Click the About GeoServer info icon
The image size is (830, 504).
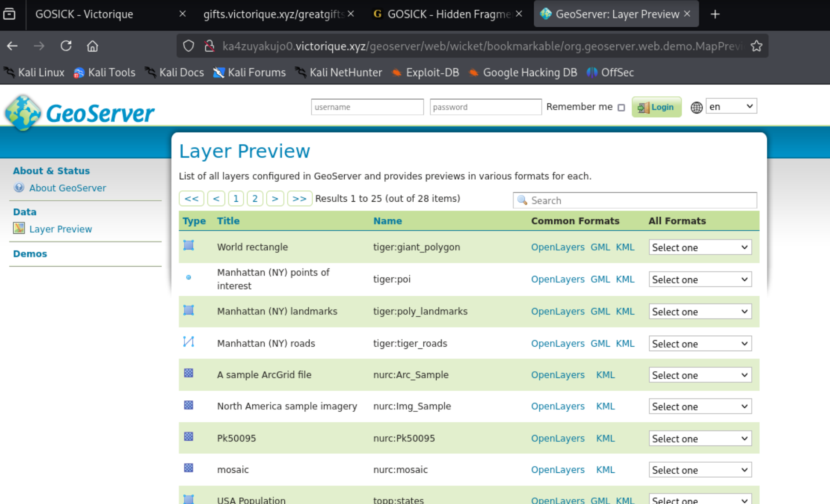(x=19, y=188)
